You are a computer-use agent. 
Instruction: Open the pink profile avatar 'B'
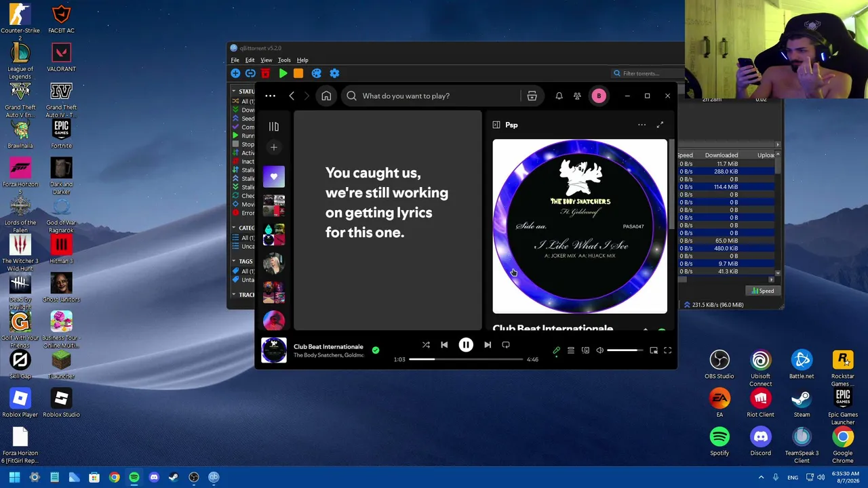[x=599, y=96]
